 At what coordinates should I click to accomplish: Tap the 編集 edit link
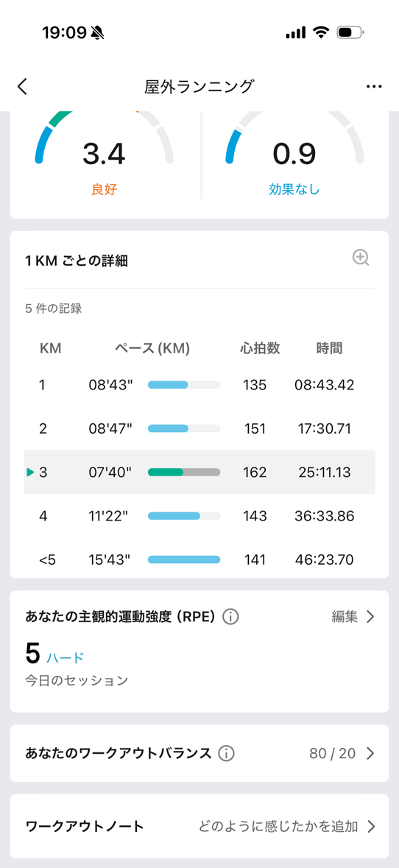345,617
